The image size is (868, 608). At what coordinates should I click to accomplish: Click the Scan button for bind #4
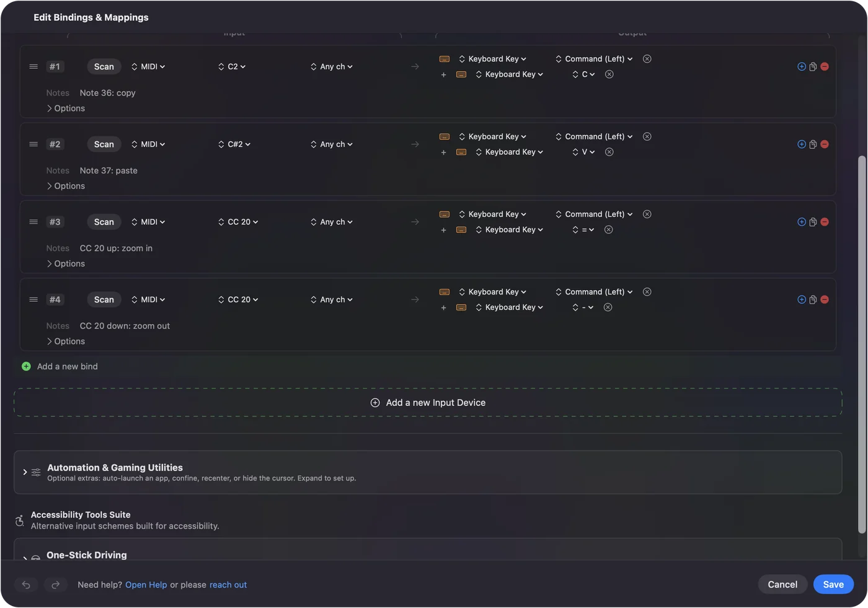(x=104, y=299)
